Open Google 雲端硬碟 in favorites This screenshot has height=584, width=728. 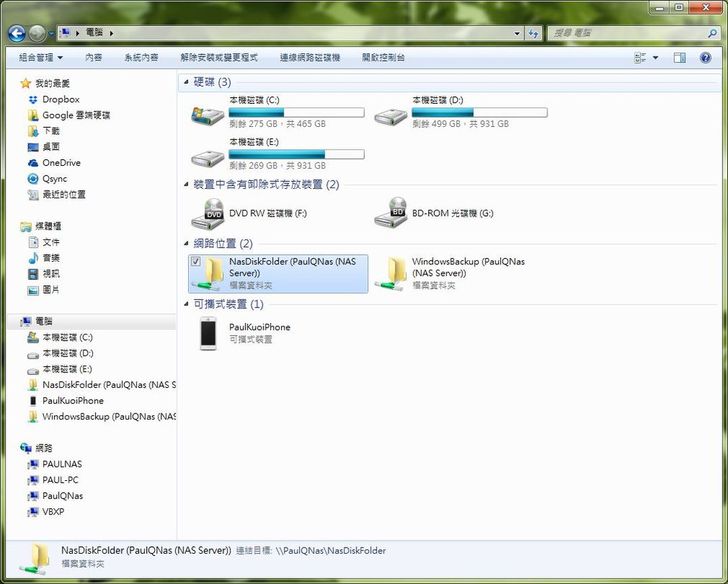pyautogui.click(x=76, y=115)
